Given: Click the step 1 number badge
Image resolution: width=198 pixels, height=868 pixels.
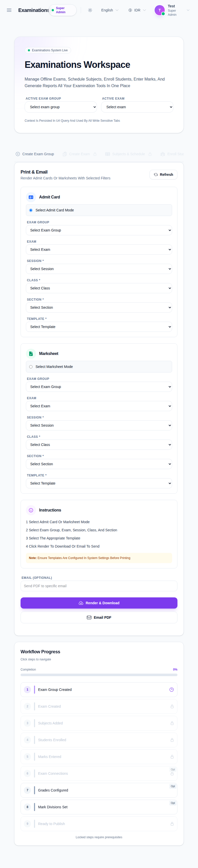Looking at the screenshot, I should click(x=28, y=690).
